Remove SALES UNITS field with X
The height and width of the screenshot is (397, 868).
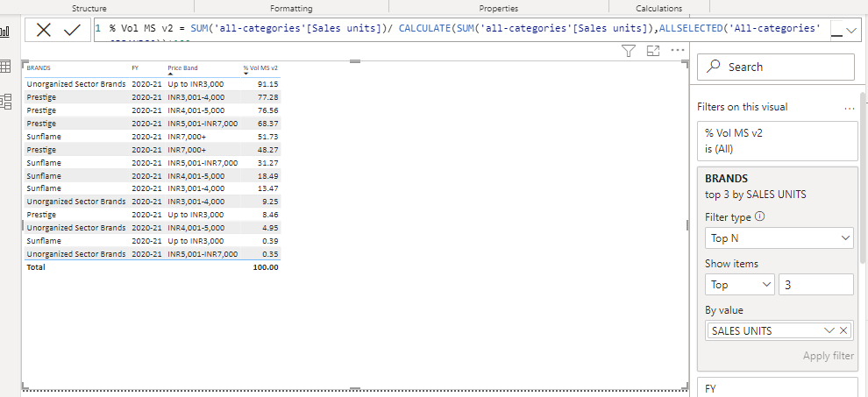(843, 330)
